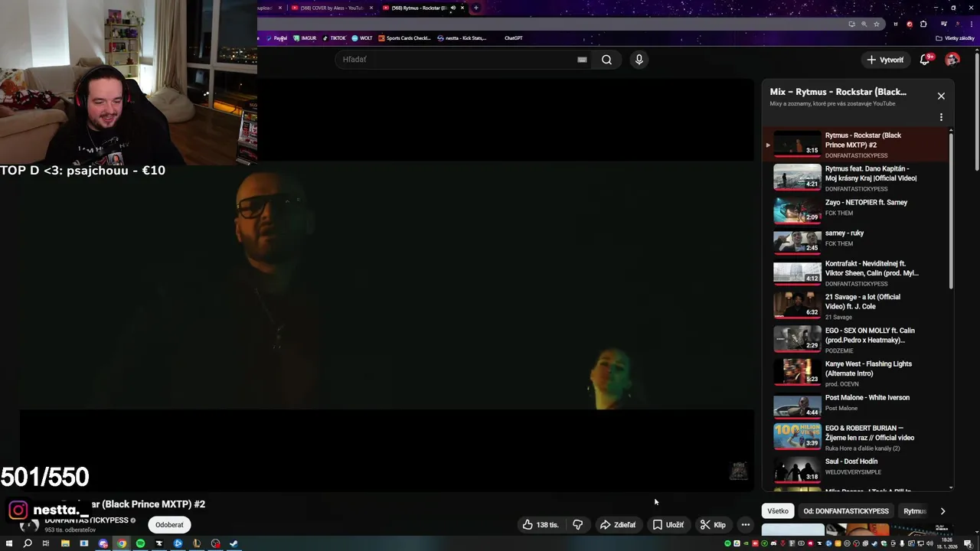Search with the magnifier button
The width and height of the screenshot is (980, 551).
606,60
